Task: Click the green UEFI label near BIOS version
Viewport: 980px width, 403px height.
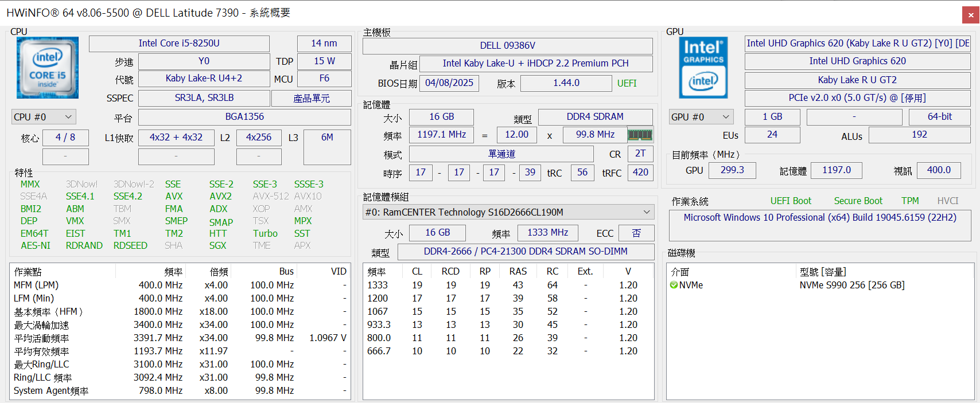Action: (x=627, y=84)
